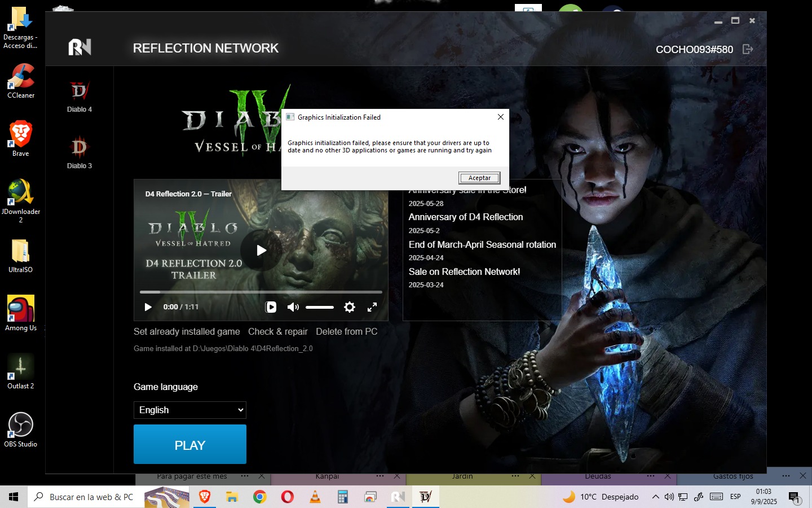The height and width of the screenshot is (508, 812).
Task: Switch the trailer to fullscreen
Action: pyautogui.click(x=372, y=307)
